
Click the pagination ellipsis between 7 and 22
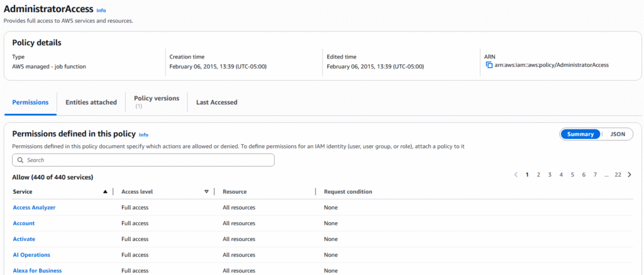[x=606, y=175]
